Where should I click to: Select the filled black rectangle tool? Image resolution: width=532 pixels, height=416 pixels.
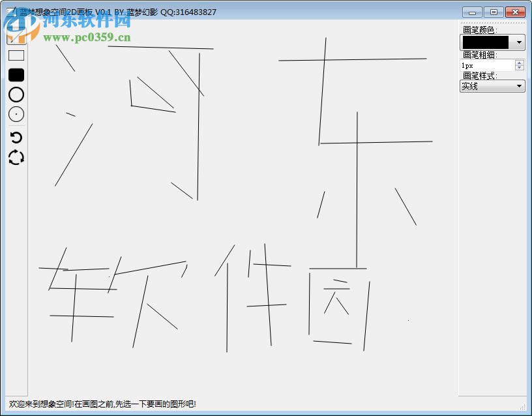15,74
